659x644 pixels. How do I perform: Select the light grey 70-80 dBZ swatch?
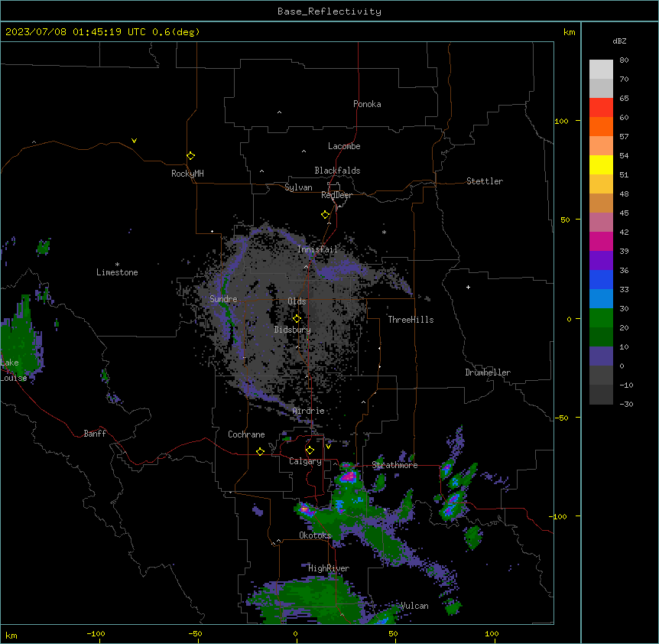[x=601, y=70]
